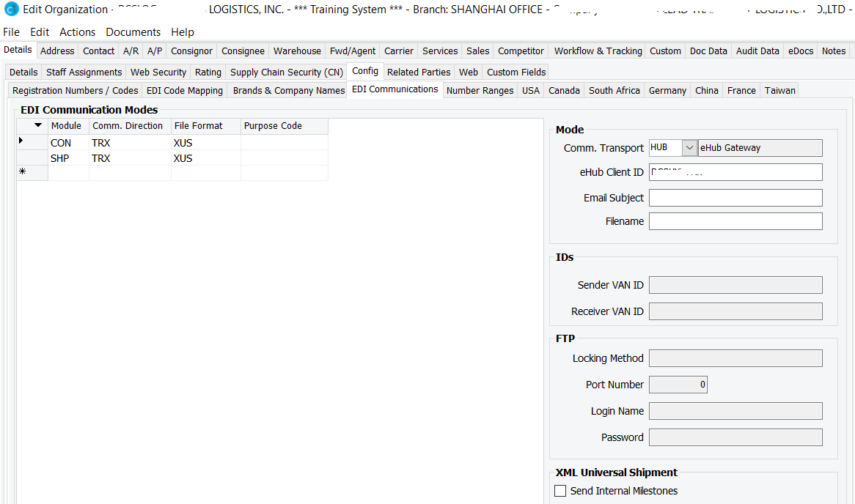
Task: Switch to EDI Code Mapping tab
Action: point(185,90)
